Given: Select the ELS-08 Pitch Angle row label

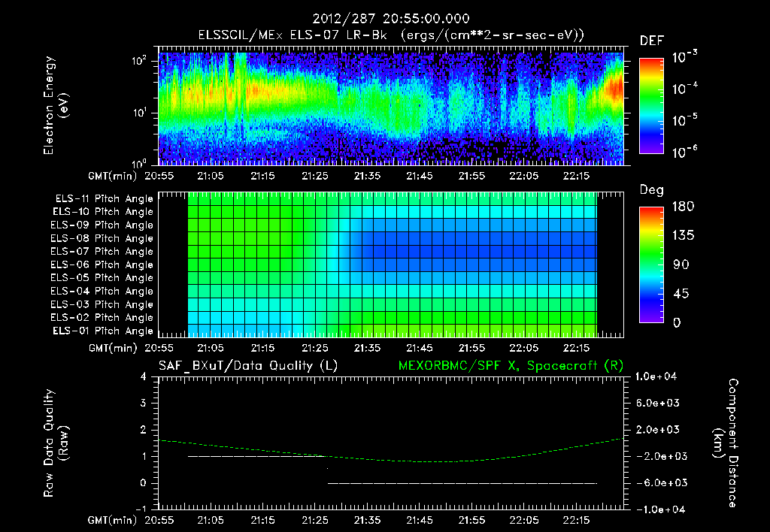Looking at the screenshot, I should point(102,238).
